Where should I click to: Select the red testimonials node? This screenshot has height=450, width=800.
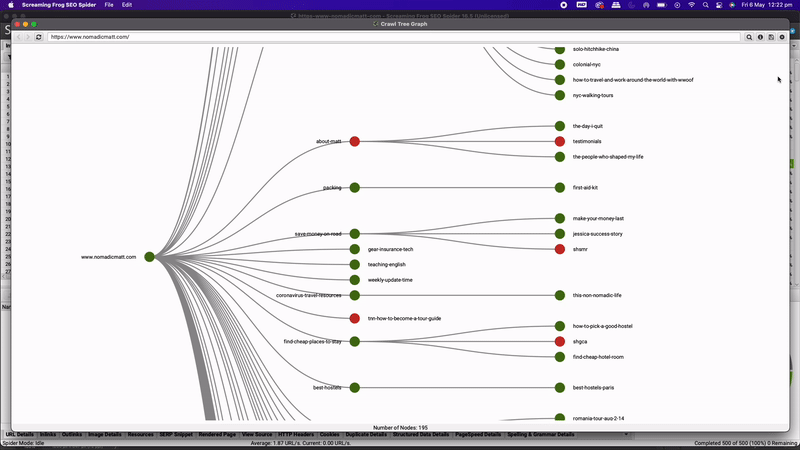point(560,141)
